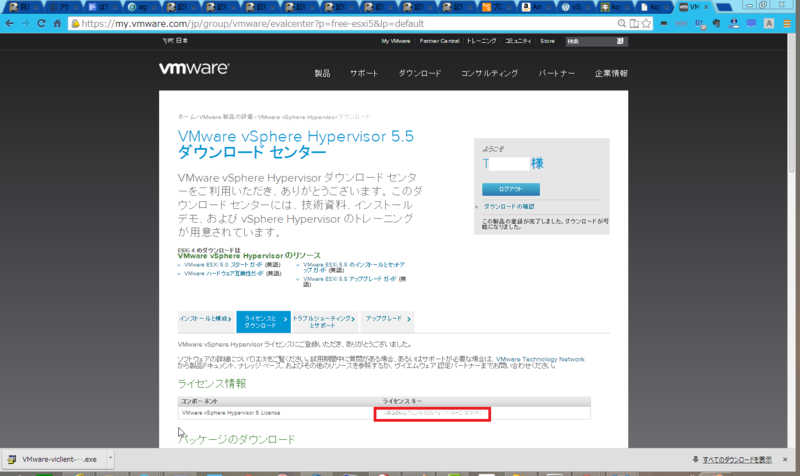Click the VMware vSphere Hypervisor 5 License cell
This screenshot has width=800, height=476.
tap(231, 413)
